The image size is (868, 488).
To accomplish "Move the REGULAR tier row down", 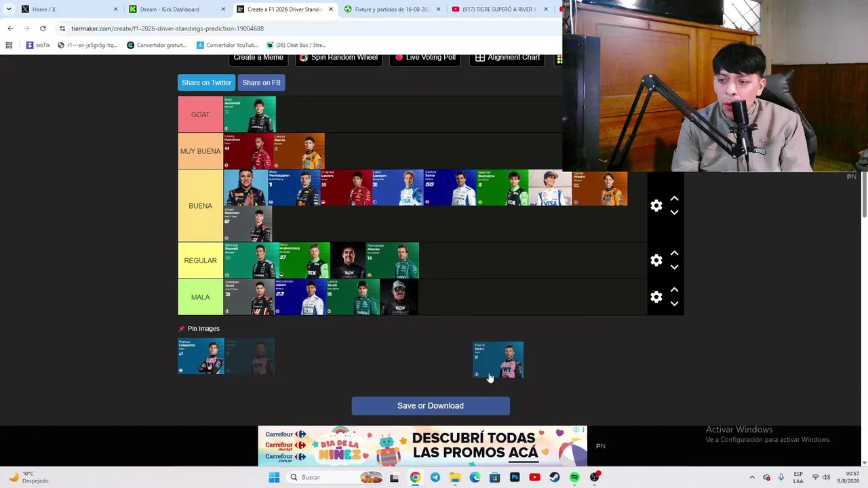I will 674,267.
